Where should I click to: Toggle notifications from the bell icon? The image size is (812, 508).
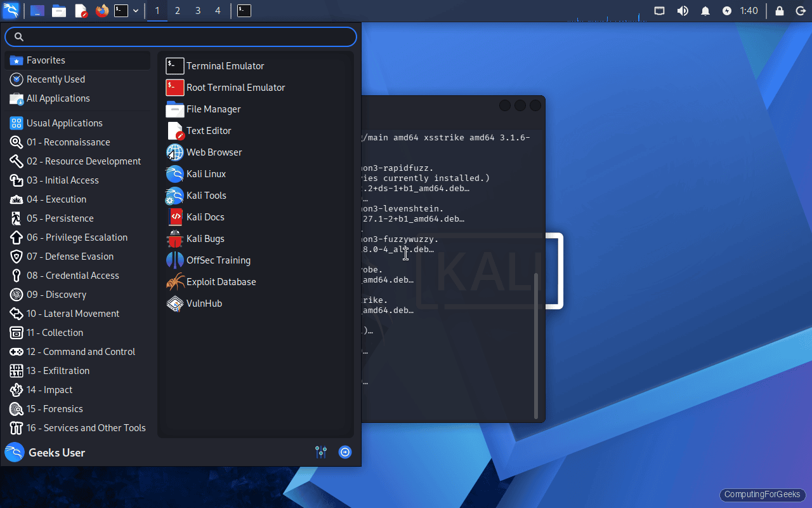click(705, 10)
